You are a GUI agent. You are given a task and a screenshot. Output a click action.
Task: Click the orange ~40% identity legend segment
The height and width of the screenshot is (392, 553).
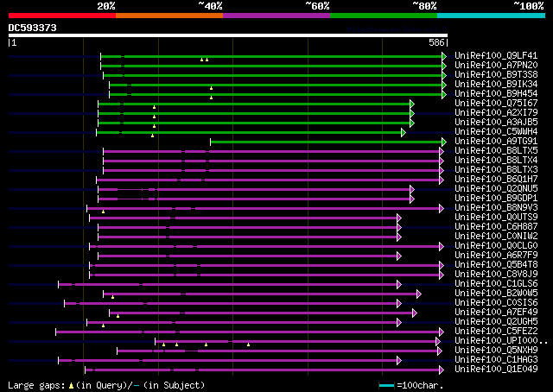coord(169,16)
